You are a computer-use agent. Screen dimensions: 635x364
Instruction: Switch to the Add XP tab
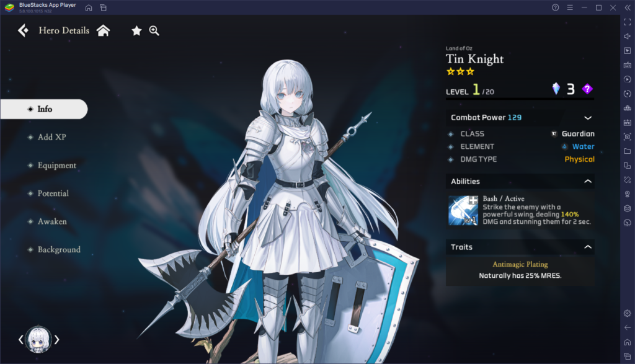[51, 137]
